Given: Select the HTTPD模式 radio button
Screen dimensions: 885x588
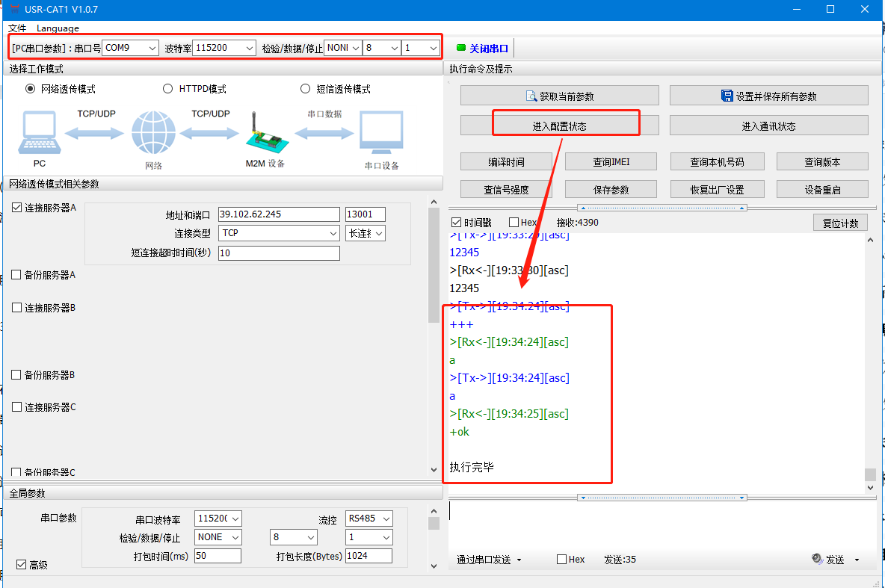Looking at the screenshot, I should [167, 89].
